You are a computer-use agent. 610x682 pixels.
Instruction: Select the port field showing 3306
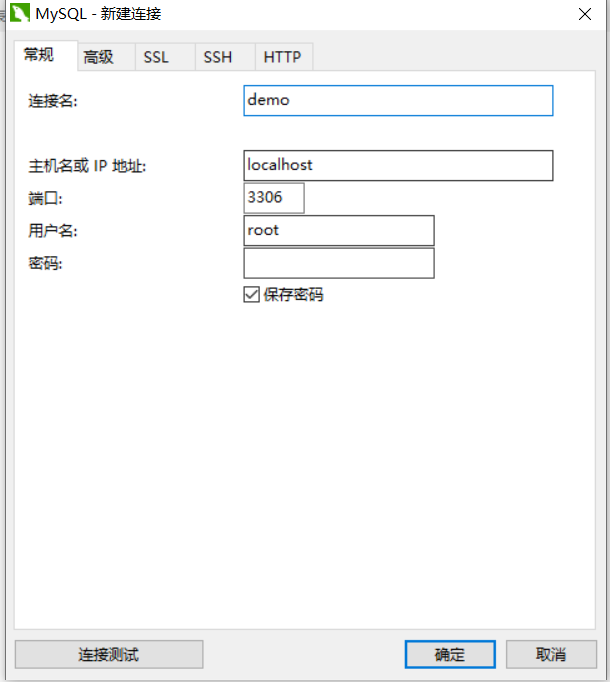[x=274, y=198]
